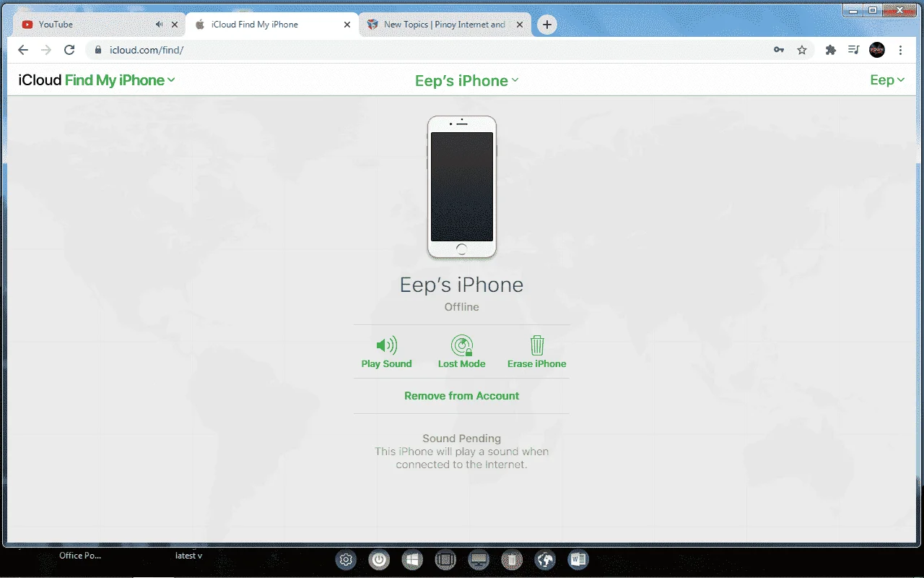924x578 pixels.
Task: Click the computer monitor icon in the dock
Action: click(x=479, y=560)
